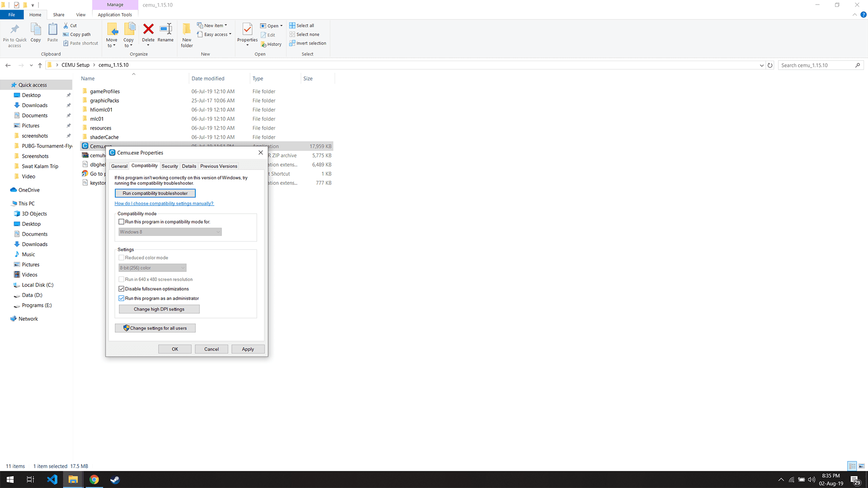
Task: Click the refresh button beside address bar
Action: [770, 66]
